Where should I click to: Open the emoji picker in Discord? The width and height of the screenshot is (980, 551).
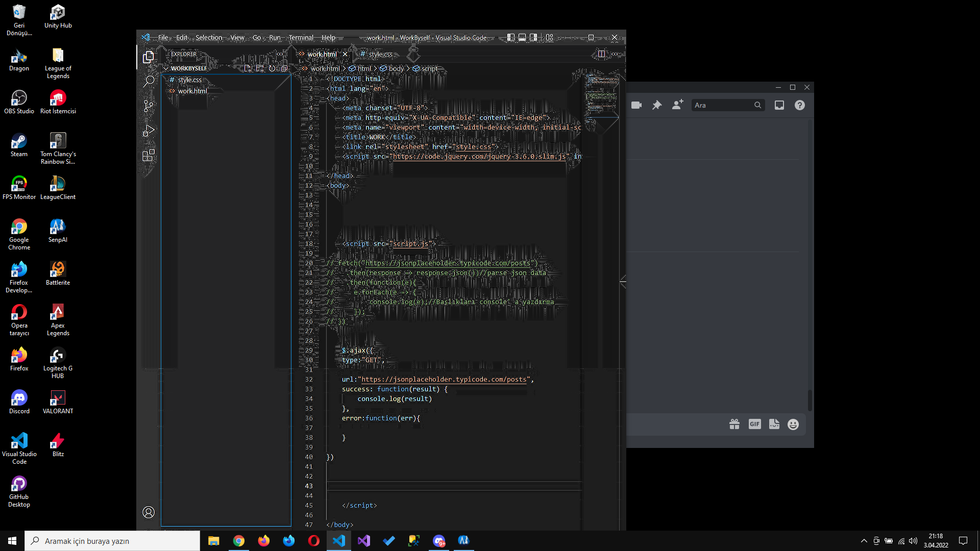point(793,424)
